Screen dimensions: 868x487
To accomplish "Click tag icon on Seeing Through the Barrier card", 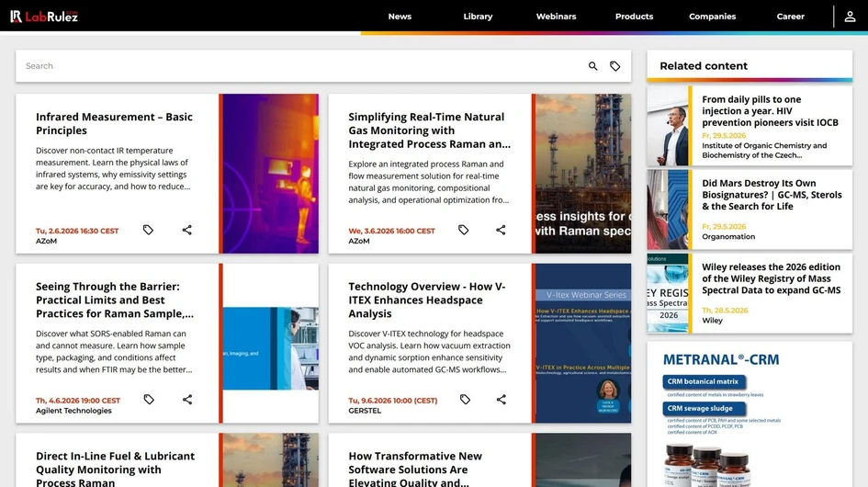I will tap(149, 399).
